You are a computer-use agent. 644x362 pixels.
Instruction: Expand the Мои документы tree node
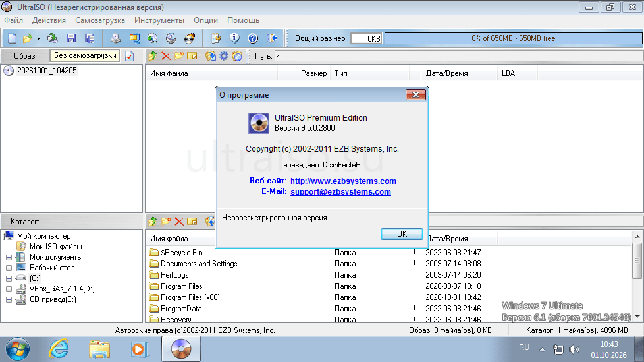(x=9, y=258)
